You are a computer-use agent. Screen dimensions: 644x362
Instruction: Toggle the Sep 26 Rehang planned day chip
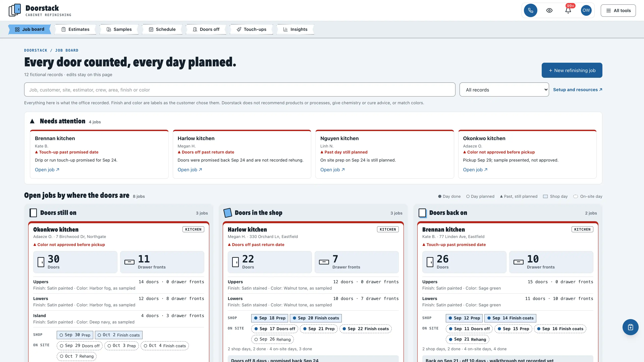(x=272, y=339)
